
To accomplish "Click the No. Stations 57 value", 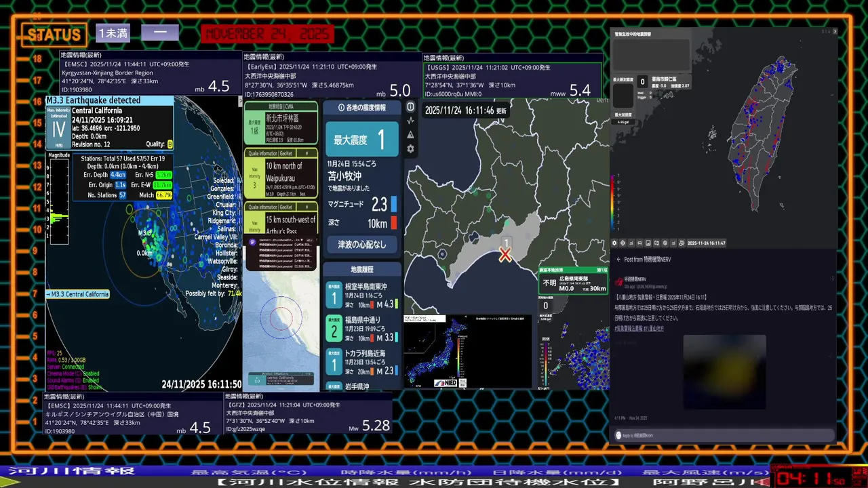I will point(123,195).
